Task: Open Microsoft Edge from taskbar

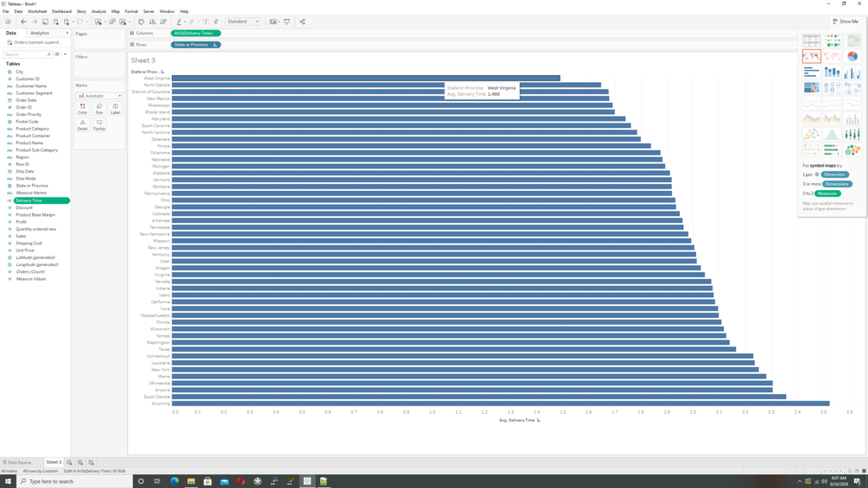Action: click(x=174, y=481)
